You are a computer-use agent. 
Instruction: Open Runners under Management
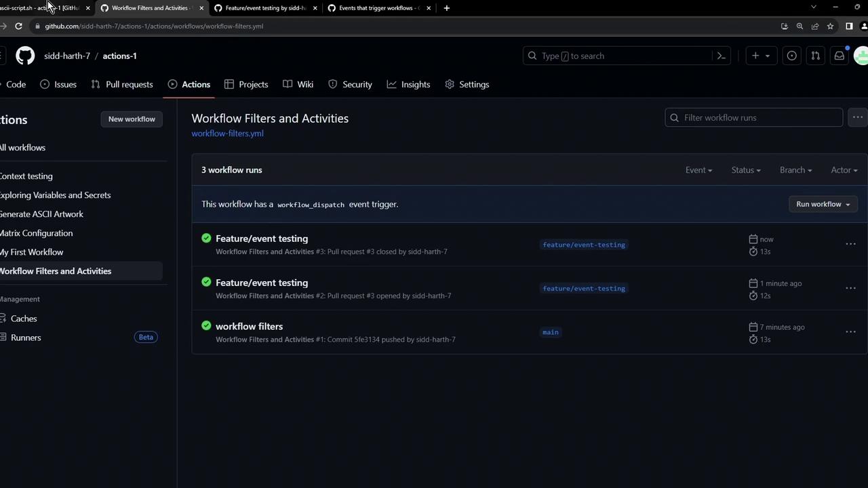(20, 337)
